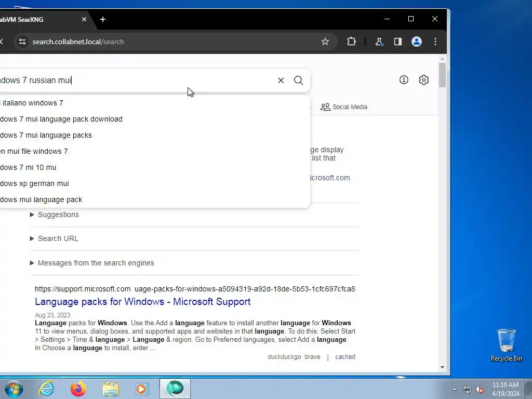Open the About info icon
532x399 pixels.
tap(404, 79)
